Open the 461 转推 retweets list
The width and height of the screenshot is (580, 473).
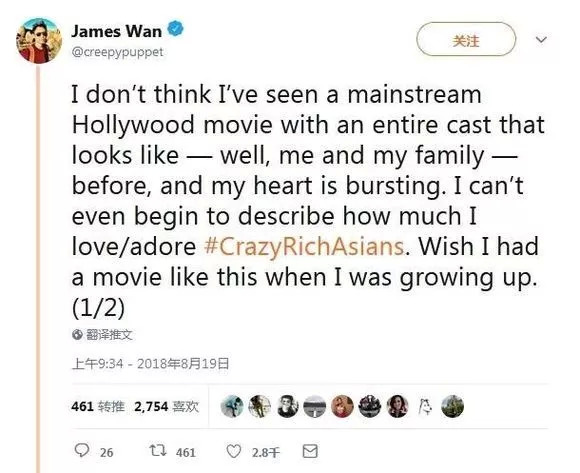[98, 407]
